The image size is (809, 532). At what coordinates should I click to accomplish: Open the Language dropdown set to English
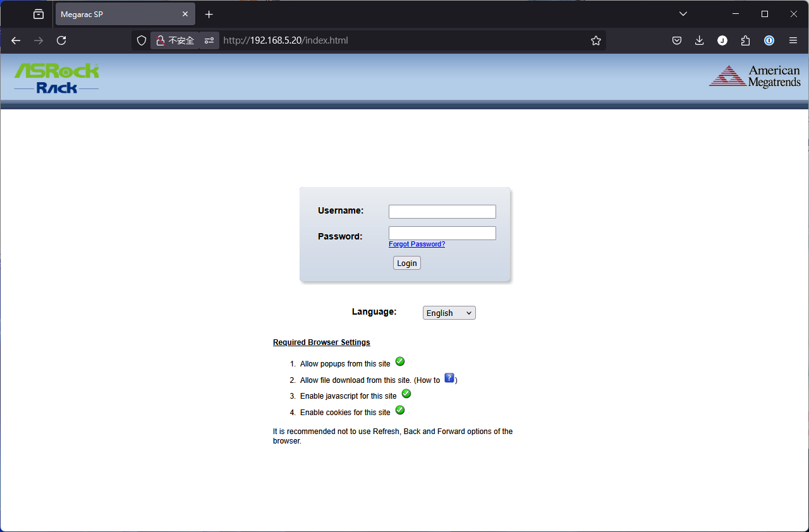coord(449,313)
